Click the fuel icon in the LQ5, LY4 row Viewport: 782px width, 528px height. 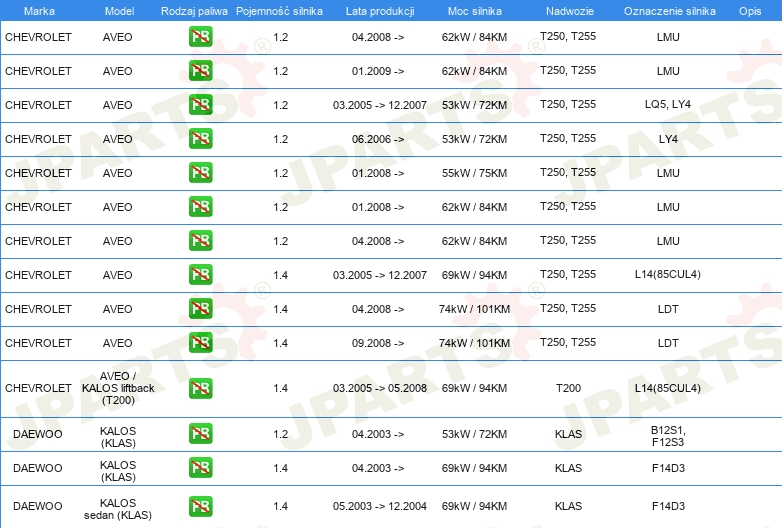point(200,104)
